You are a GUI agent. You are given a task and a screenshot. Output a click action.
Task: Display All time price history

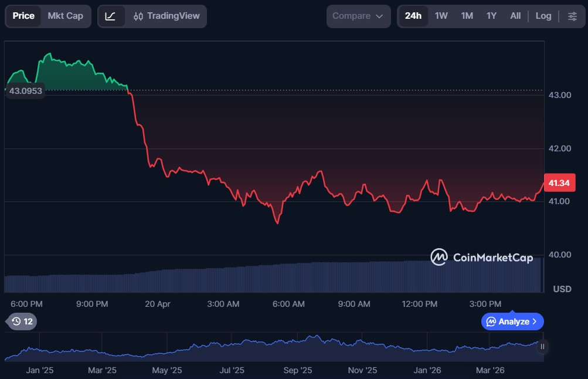pyautogui.click(x=515, y=16)
